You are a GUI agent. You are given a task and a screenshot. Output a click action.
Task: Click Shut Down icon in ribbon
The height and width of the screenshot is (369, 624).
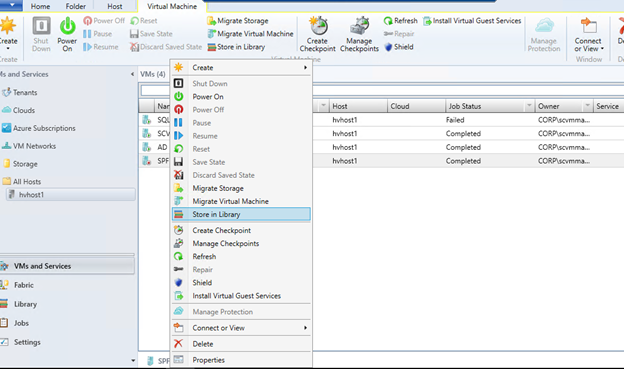point(41,26)
